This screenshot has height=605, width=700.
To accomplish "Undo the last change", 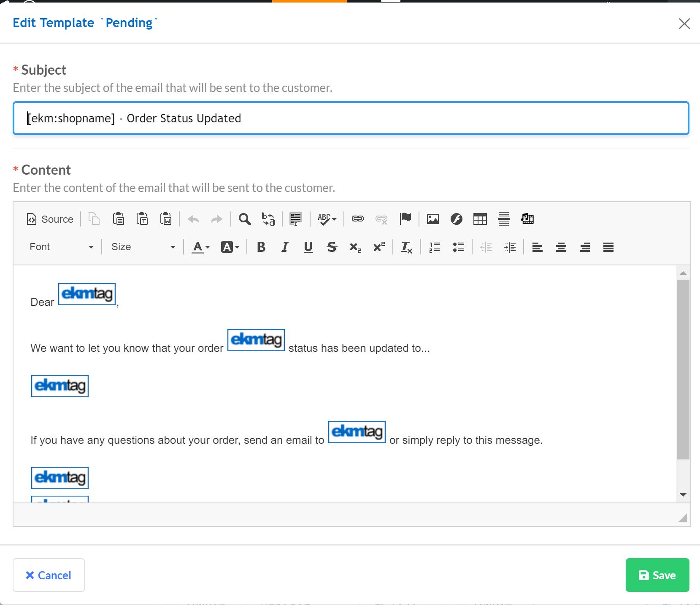I will (193, 219).
